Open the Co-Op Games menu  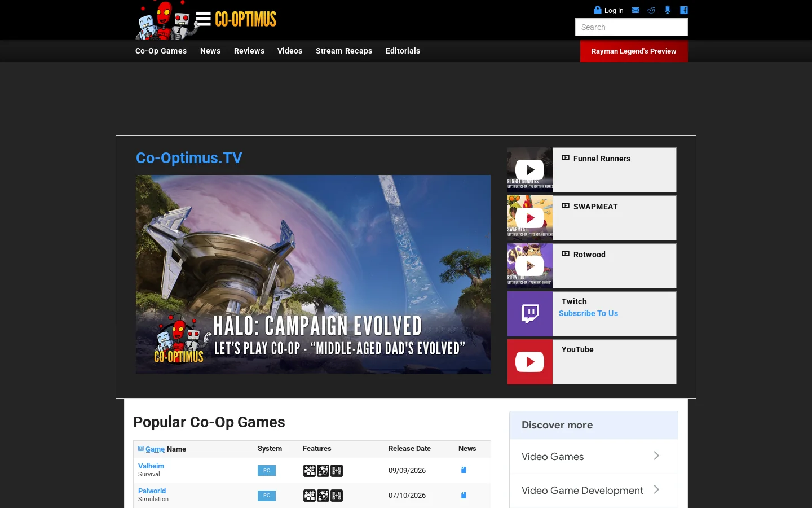161,51
